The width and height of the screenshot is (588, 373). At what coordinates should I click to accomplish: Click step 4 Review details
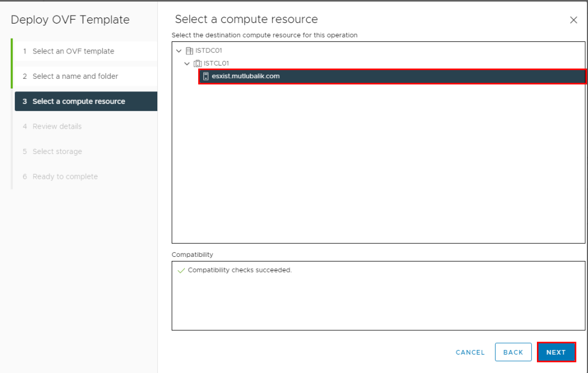[x=86, y=126]
